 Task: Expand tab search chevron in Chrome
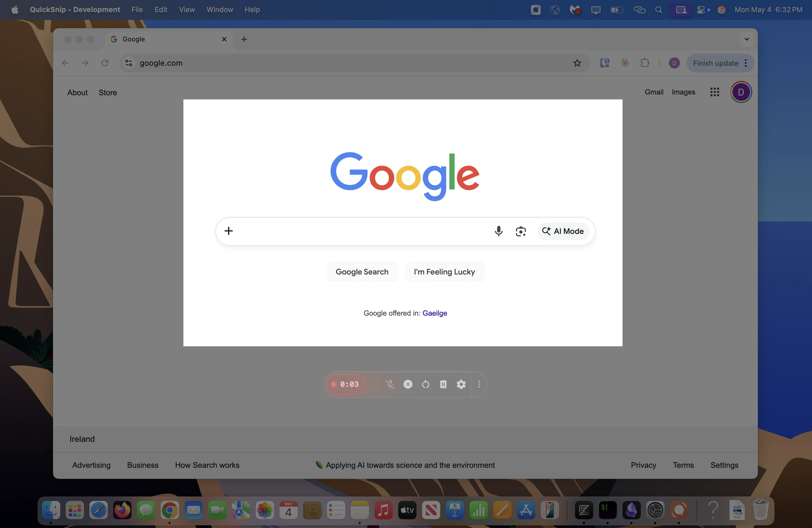[747, 39]
